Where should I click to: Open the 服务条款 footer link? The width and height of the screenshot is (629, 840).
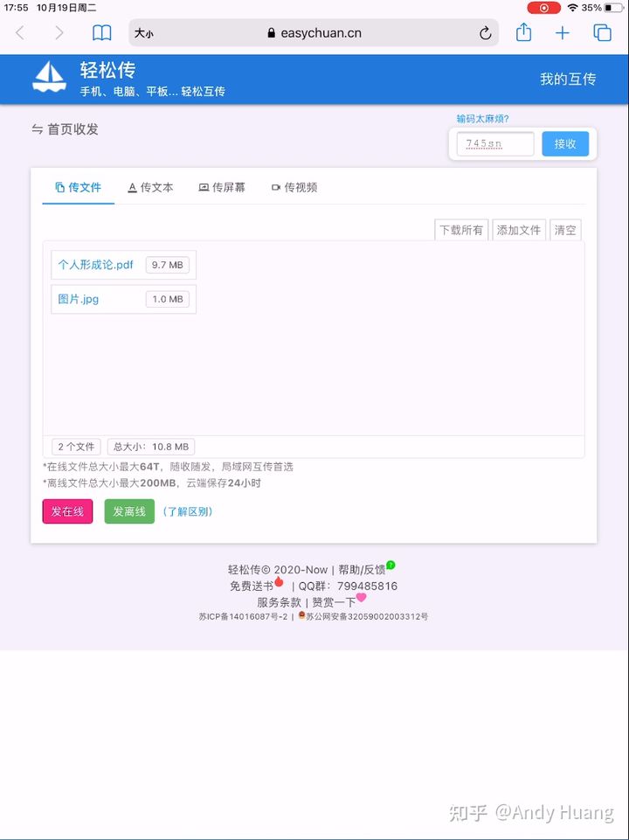tap(279, 602)
